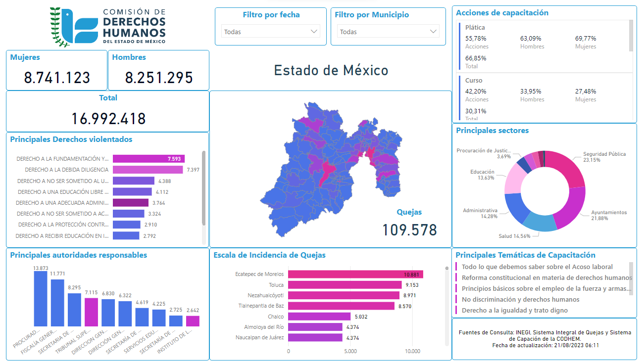Screen dimensions: 643x364
Task: Select the Tribunal Superior magenta bar
Action: pos(91,312)
